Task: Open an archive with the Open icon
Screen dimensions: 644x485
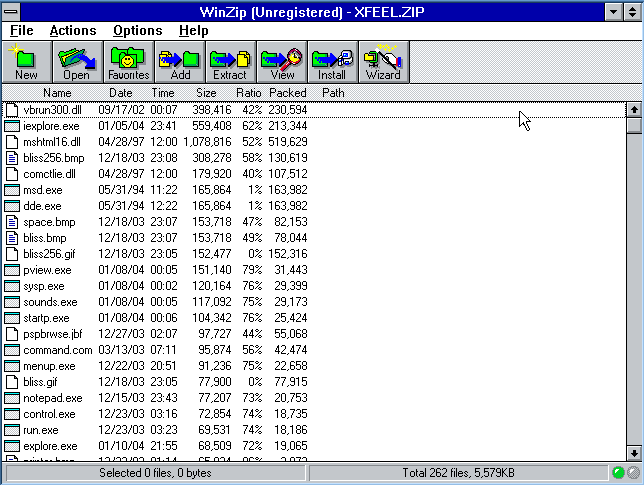Action: click(x=77, y=62)
